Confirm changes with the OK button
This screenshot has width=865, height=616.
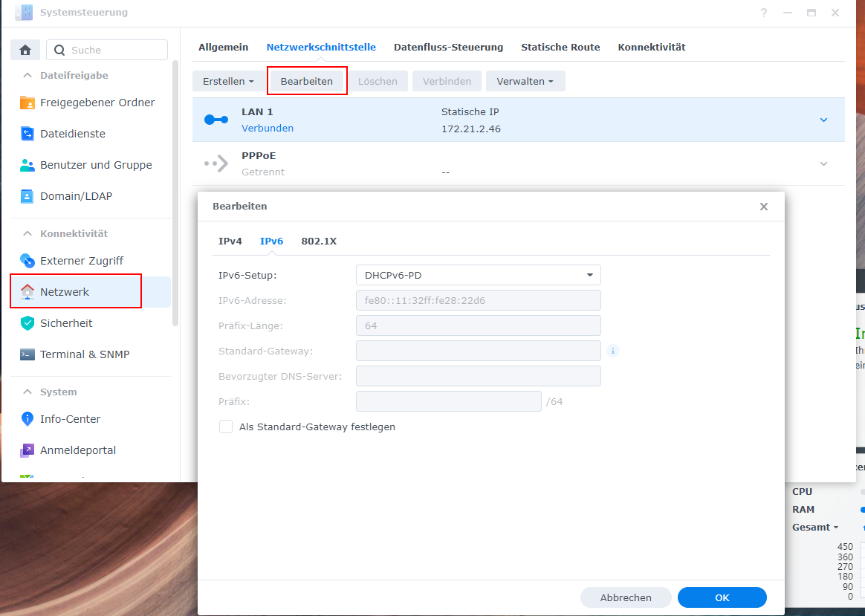(721, 597)
